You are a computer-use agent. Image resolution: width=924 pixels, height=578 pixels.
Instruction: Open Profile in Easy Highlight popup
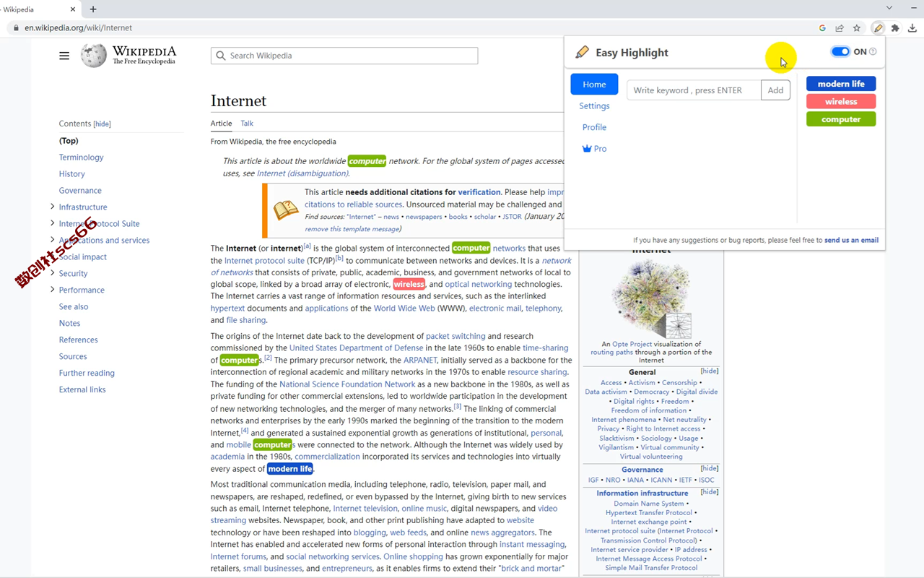coord(594,127)
